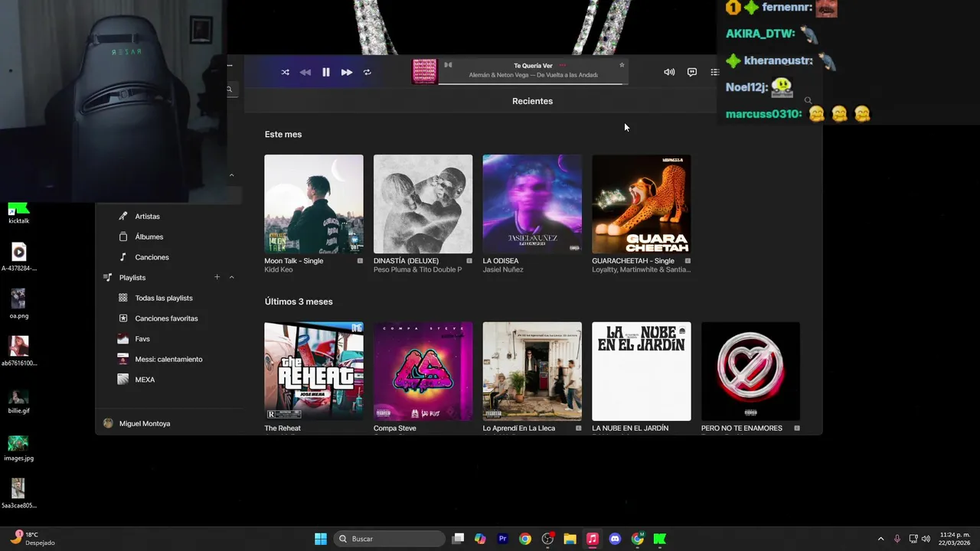Show lyrics with the speech bubble icon
This screenshot has width=980, height=551.
(x=692, y=72)
